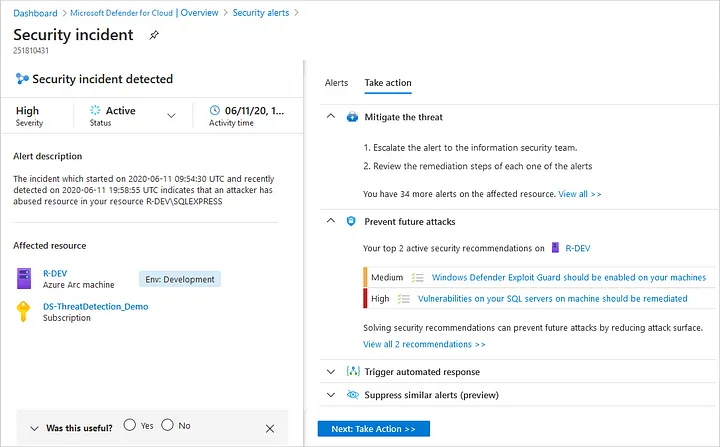Open R-DEV link in recommendations heading
The image size is (720, 447).
578,248
